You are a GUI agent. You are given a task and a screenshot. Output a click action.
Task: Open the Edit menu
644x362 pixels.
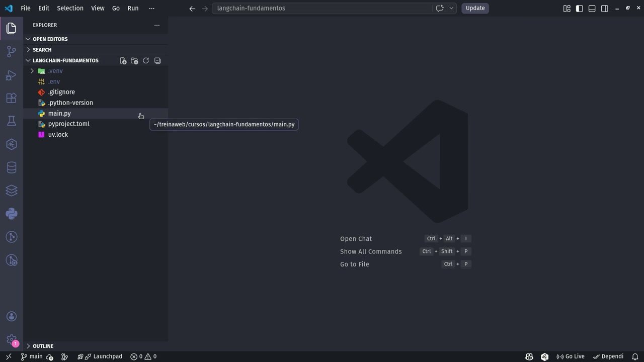click(x=44, y=8)
